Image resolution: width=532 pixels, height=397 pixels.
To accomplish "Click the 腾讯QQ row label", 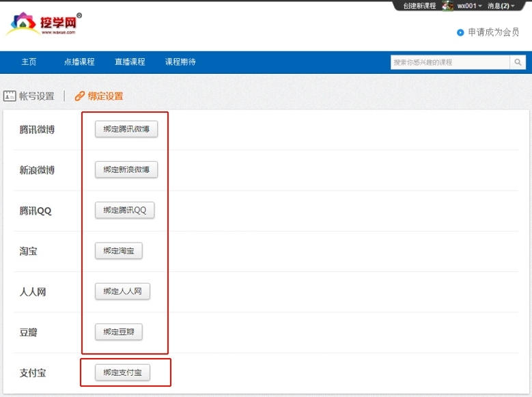I will click(36, 211).
